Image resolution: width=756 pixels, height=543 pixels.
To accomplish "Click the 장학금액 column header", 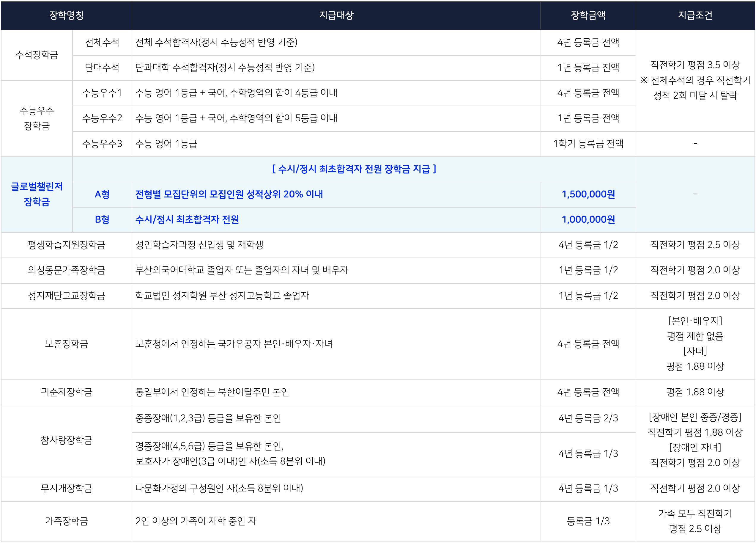I will (588, 15).
